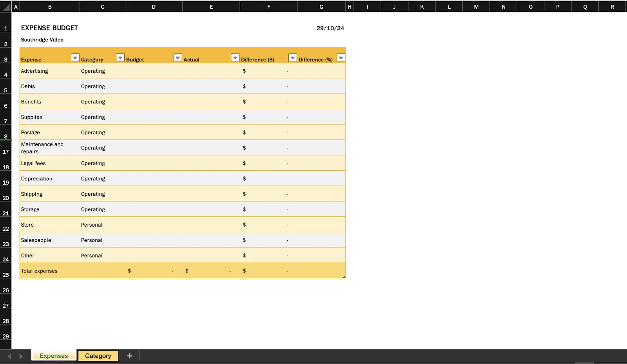
Task: Select column M header
Action: tap(476, 7)
